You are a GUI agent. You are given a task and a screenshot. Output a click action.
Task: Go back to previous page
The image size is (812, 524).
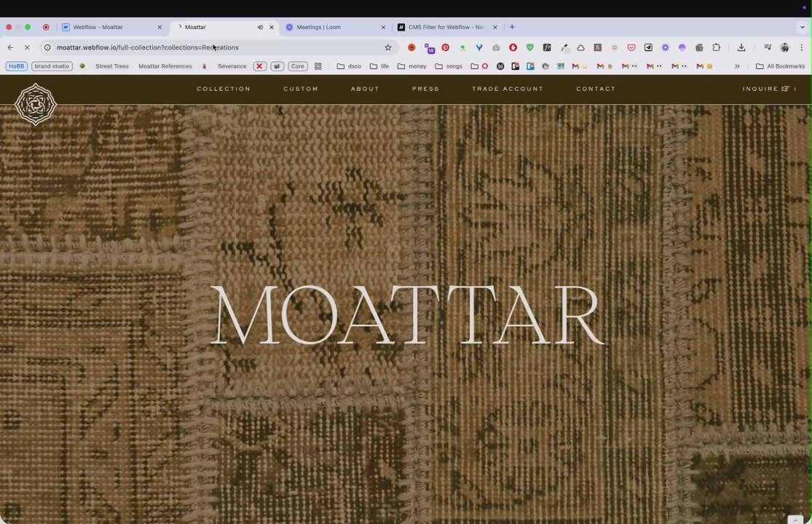pyautogui.click(x=10, y=47)
